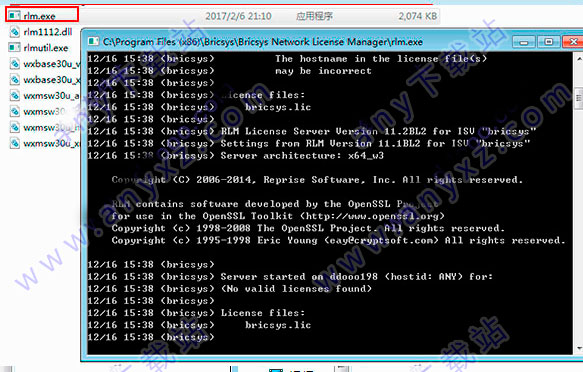The width and height of the screenshot is (583, 372).
Task: Minimize the rlm.exe console window
Action: click(524, 42)
